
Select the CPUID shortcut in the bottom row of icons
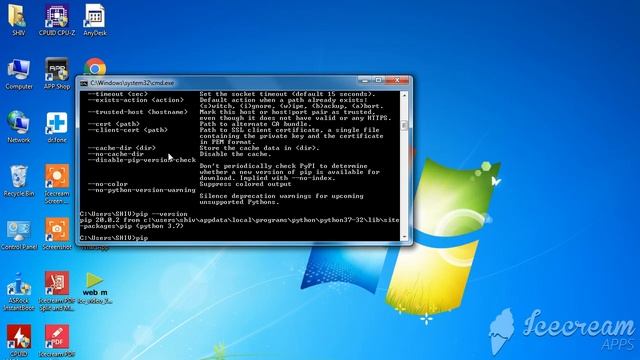18,341
